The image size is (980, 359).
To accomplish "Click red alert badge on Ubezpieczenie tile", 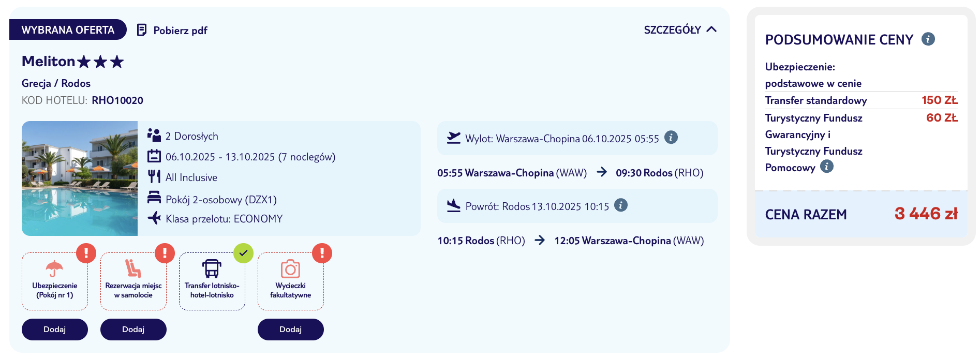I will 86,253.
